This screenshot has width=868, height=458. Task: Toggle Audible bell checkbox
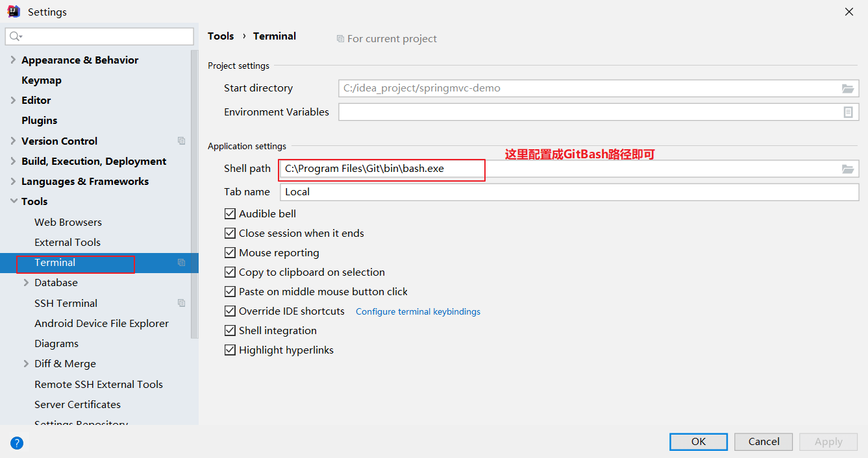(230, 213)
